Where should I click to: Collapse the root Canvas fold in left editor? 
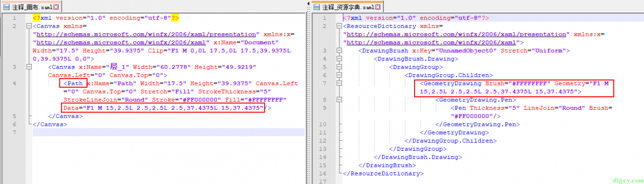tap(29, 26)
